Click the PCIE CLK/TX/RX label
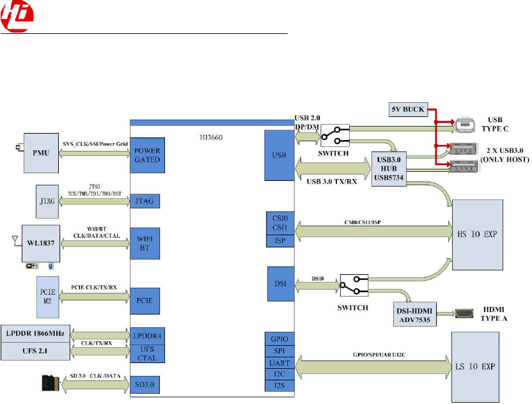532x404 pixels. click(94, 287)
